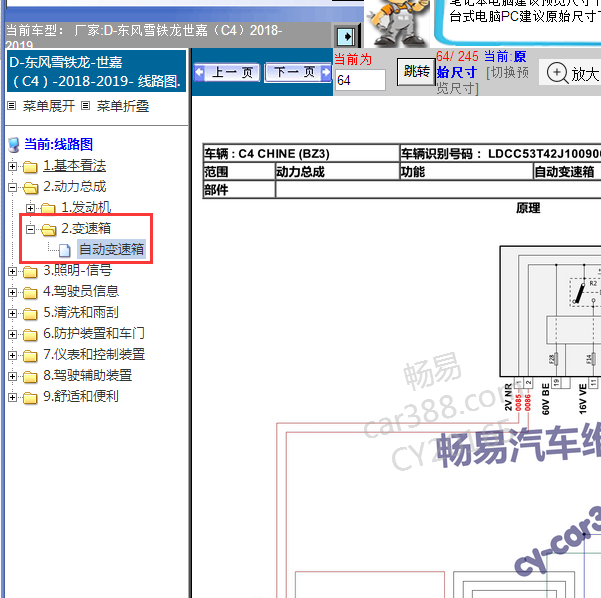Click the 当前:线路图 computer icon

(x=14, y=145)
